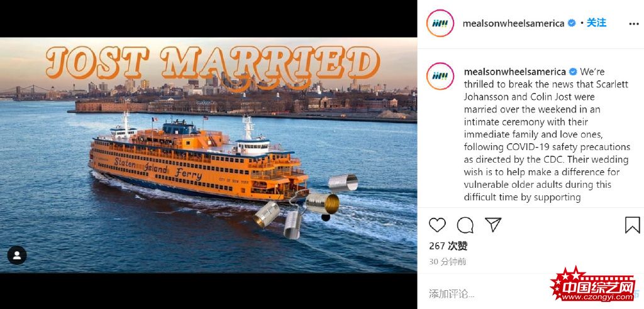Open comments via speech bubble icon

465,225
